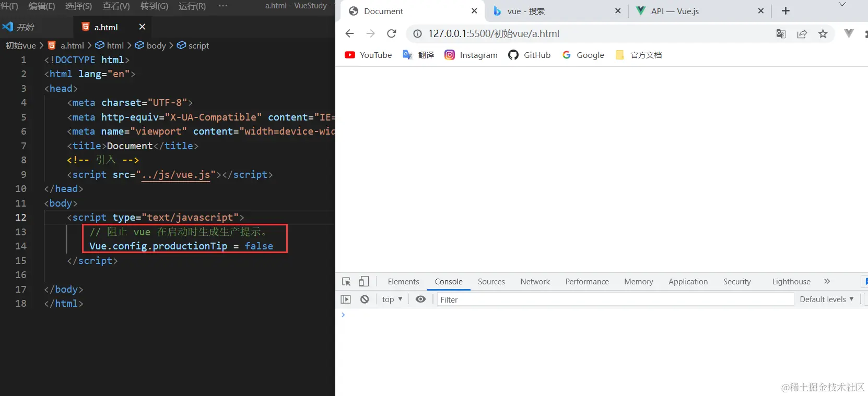Expand more DevTools tabs chevron

point(827,281)
